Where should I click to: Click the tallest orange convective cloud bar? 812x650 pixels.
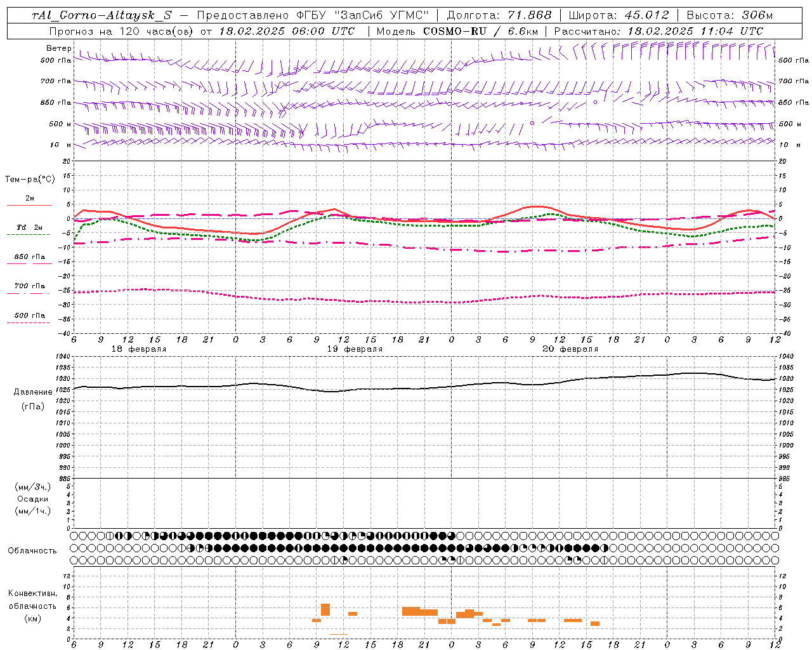coord(325,609)
